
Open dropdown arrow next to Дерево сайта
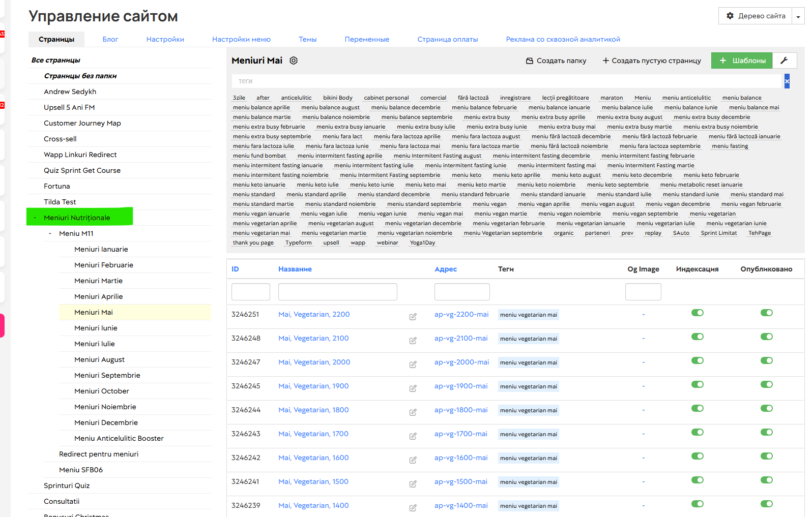798,16
